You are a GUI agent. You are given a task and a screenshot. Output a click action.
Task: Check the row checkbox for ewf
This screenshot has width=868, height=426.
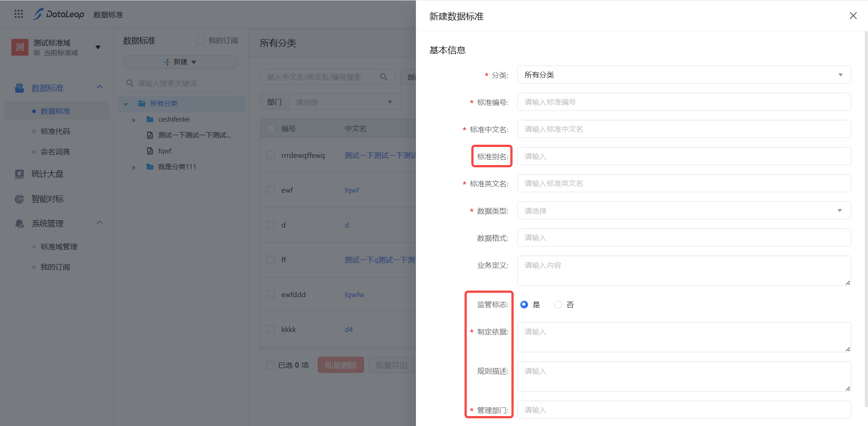pyautogui.click(x=271, y=190)
